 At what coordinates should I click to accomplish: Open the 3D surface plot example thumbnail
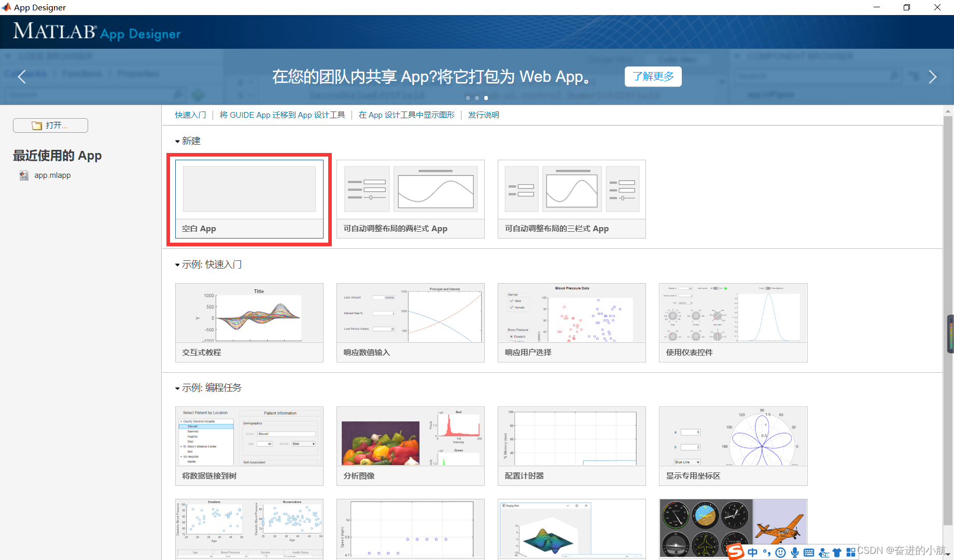pyautogui.click(x=572, y=529)
